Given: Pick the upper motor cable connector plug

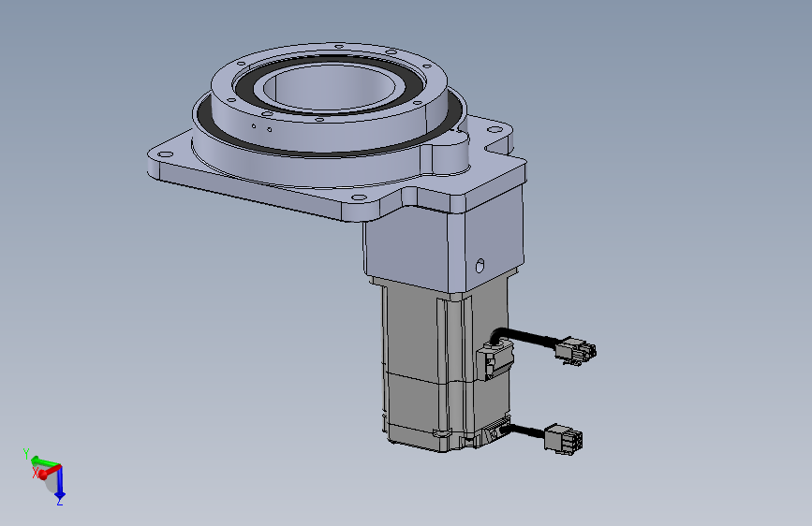Looking at the screenshot, I should click(575, 350).
